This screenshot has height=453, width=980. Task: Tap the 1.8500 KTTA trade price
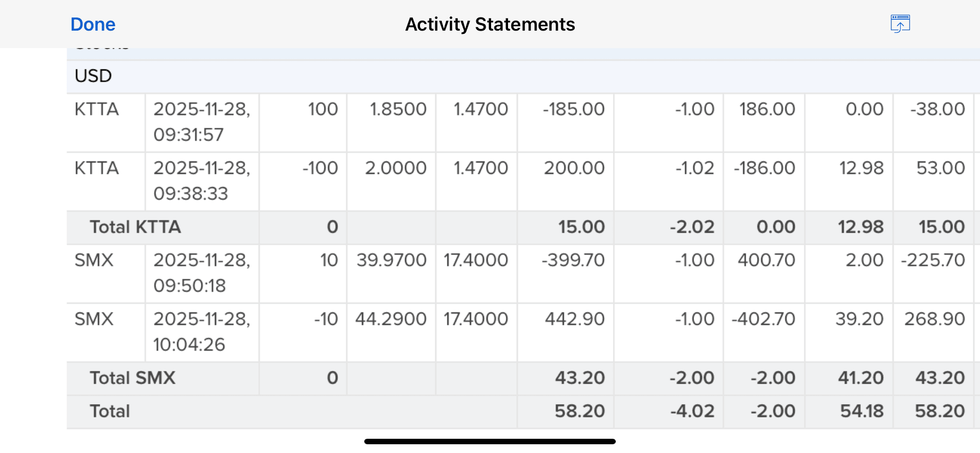point(398,109)
